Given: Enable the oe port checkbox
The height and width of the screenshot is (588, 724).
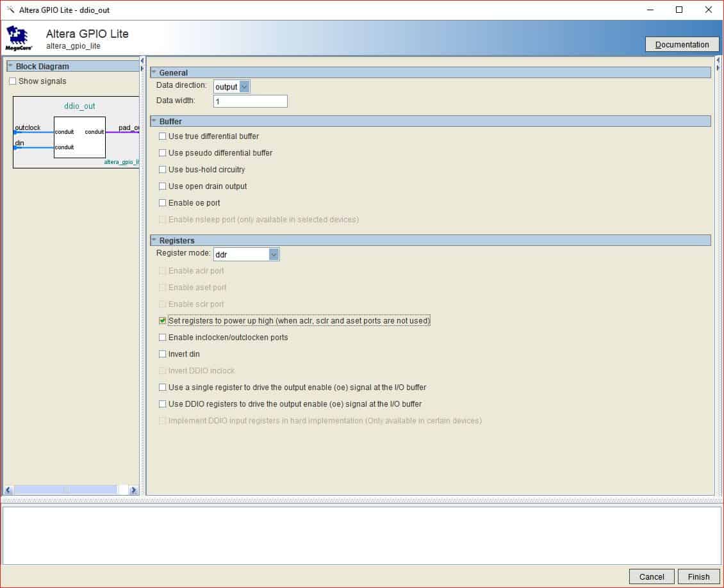Looking at the screenshot, I should 162,203.
